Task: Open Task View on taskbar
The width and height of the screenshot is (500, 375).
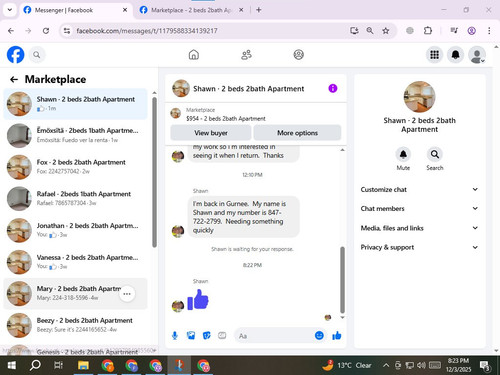Action: [x=58, y=365]
